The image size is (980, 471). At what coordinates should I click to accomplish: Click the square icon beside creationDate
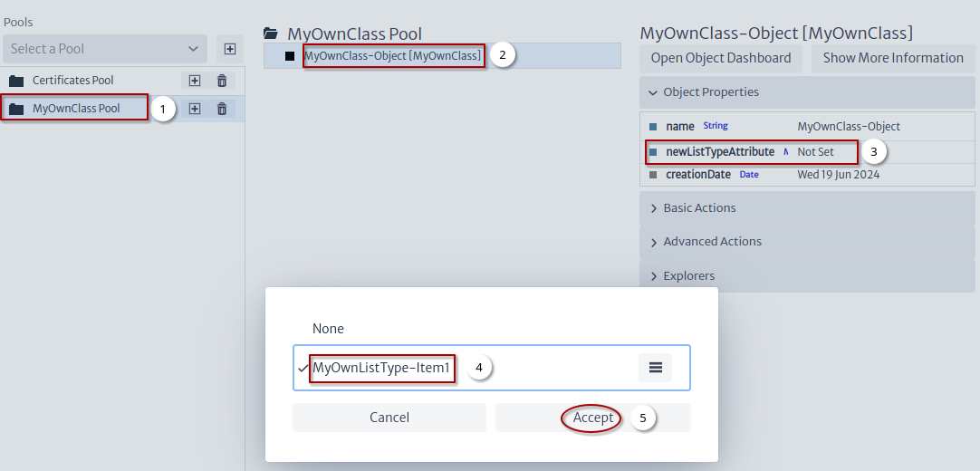[x=653, y=175]
